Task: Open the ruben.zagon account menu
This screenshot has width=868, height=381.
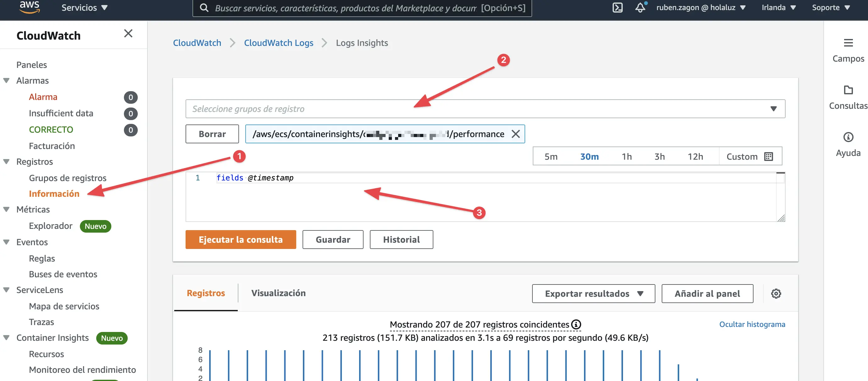Action: 701,8
